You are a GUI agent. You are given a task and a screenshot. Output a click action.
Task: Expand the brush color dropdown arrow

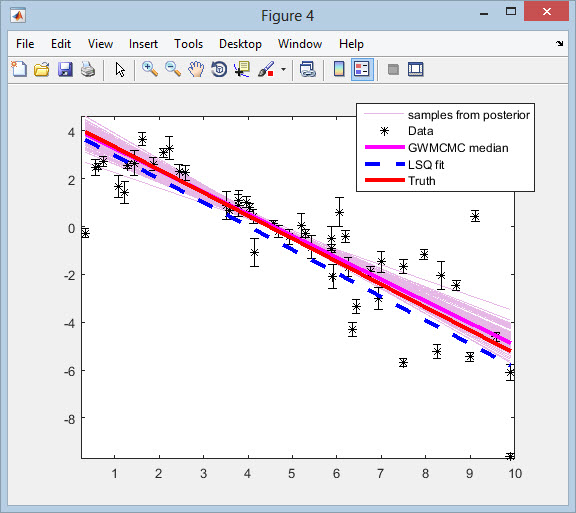click(283, 69)
